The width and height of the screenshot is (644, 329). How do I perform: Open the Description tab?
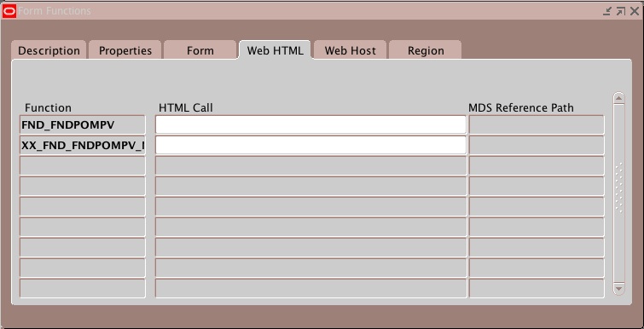(49, 50)
